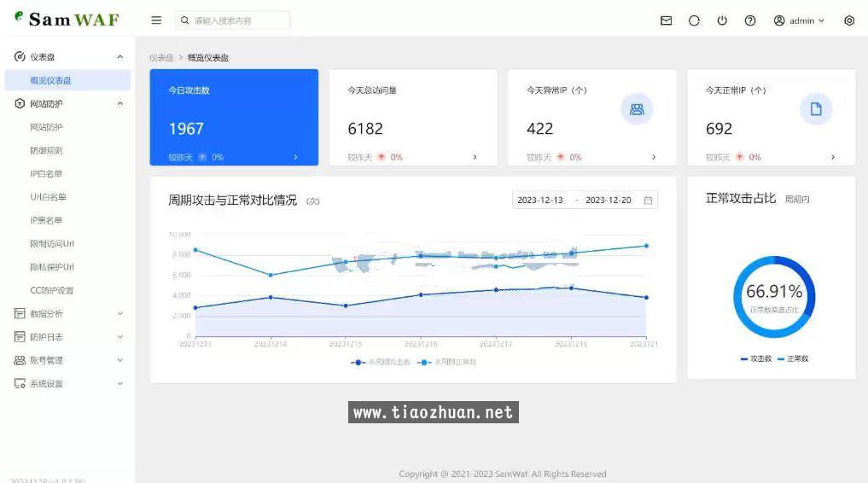868x483 pixels.
Task: Click the 仪表盘 dashboard sidebar icon
Action: (20, 56)
